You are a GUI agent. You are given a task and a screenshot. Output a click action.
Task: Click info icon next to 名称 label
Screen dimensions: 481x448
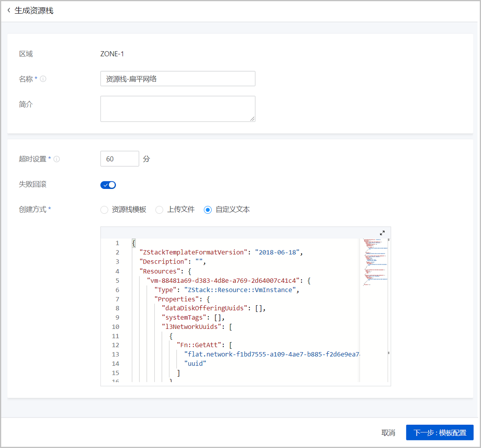(x=43, y=79)
